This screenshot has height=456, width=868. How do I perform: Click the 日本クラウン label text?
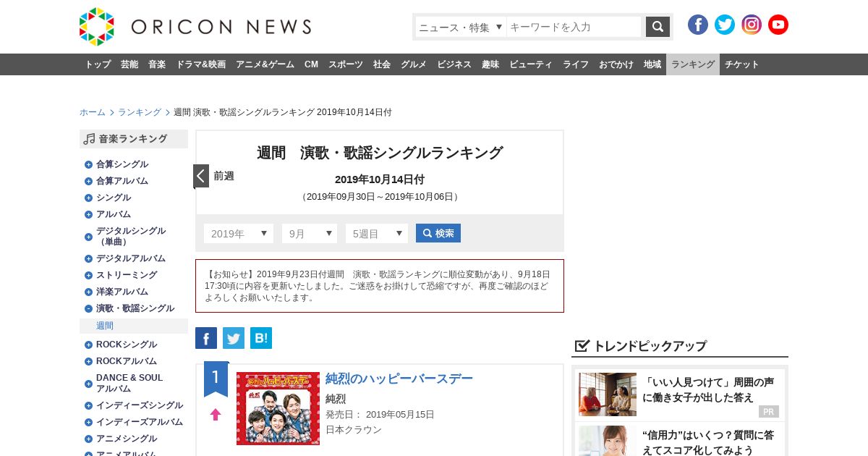tap(354, 430)
